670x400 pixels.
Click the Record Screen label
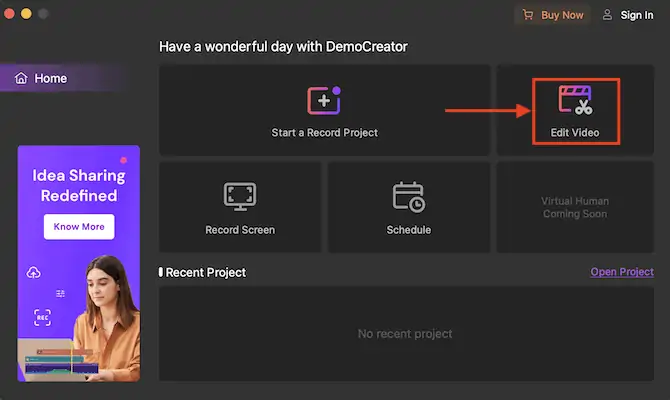click(x=240, y=230)
